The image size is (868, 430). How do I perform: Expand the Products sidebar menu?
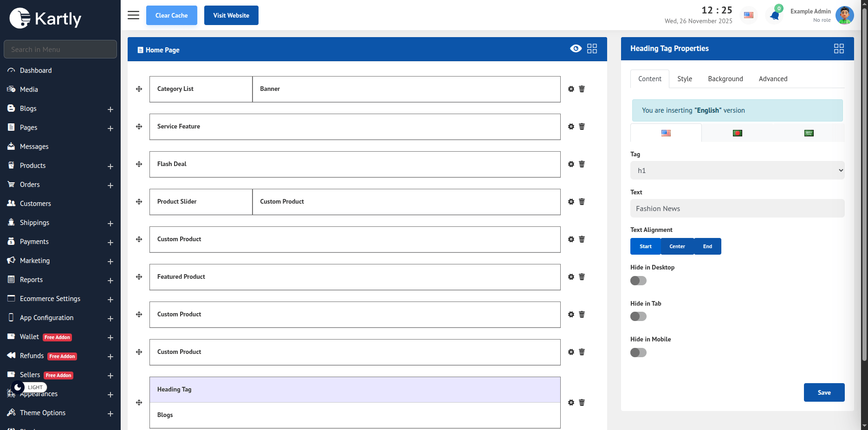click(x=110, y=166)
